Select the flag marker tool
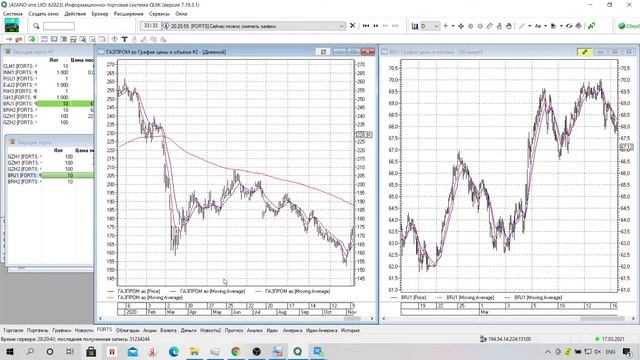This screenshot has width=640, height=360. pos(554,26)
